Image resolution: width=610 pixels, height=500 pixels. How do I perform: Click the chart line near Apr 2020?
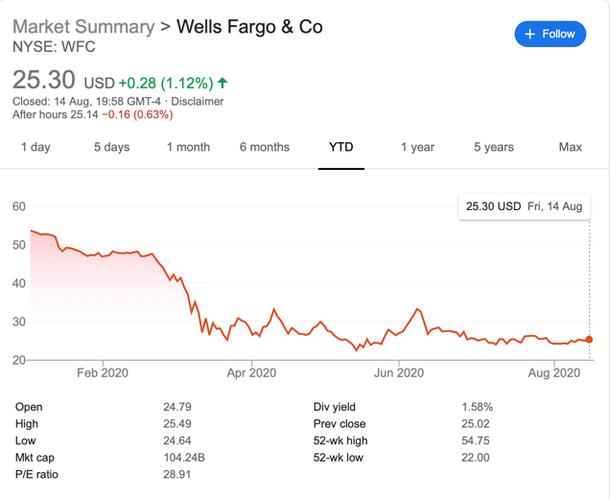[x=252, y=333]
